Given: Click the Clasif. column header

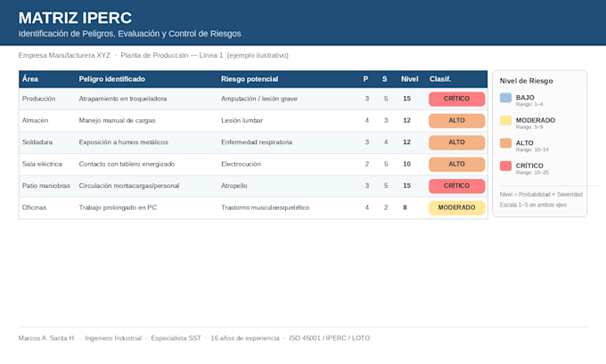Looking at the screenshot, I should [x=440, y=79].
